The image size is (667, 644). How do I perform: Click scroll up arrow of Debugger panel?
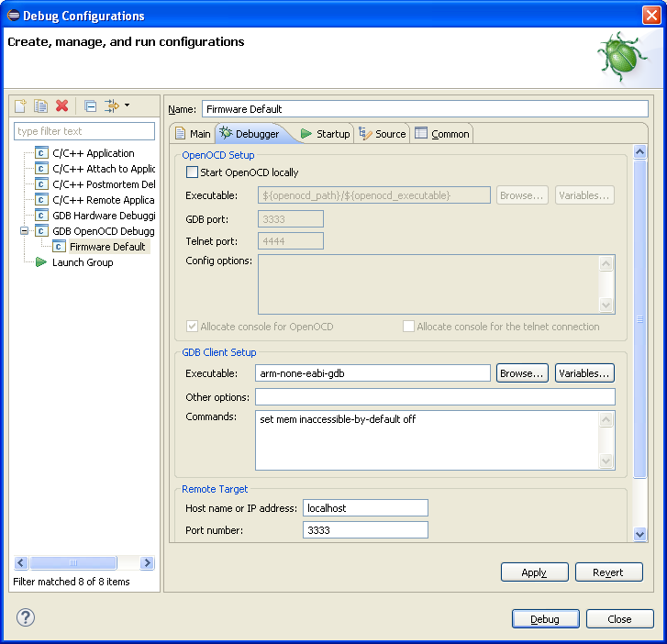639,152
